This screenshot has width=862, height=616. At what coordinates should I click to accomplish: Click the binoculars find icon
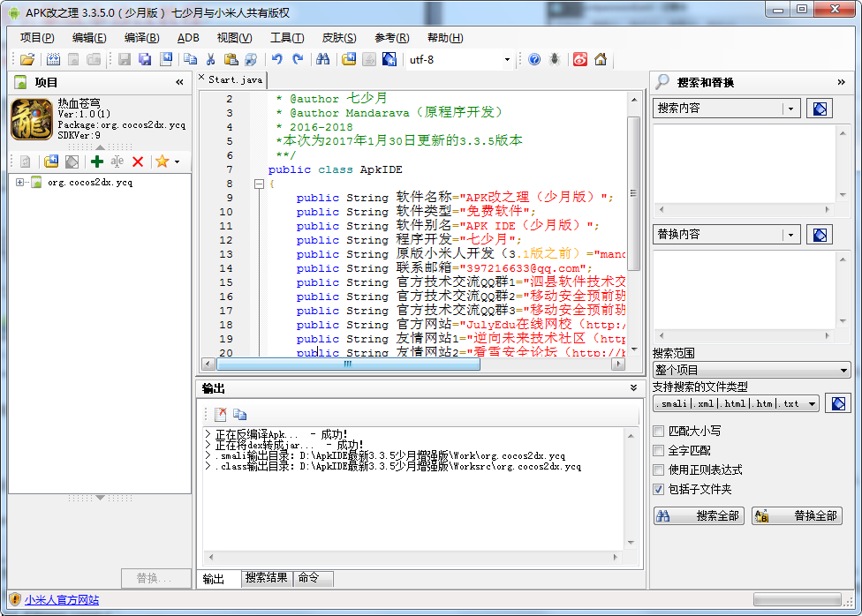click(x=322, y=60)
